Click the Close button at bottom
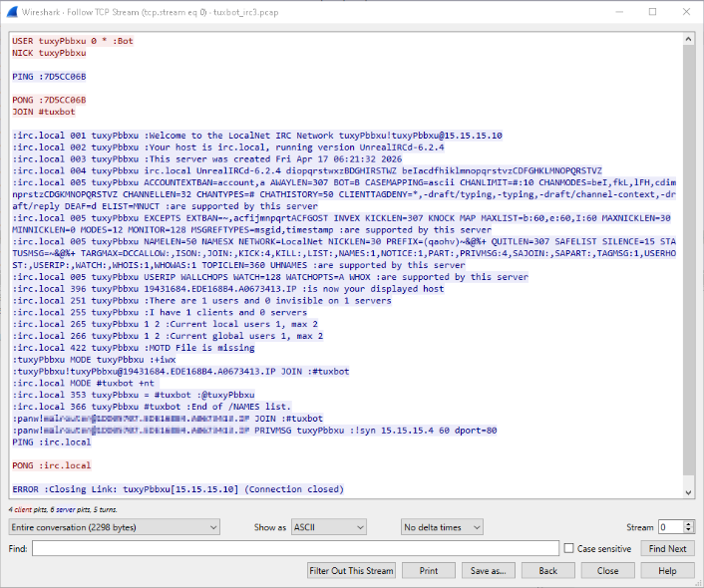This screenshot has width=704, height=588. (607, 570)
